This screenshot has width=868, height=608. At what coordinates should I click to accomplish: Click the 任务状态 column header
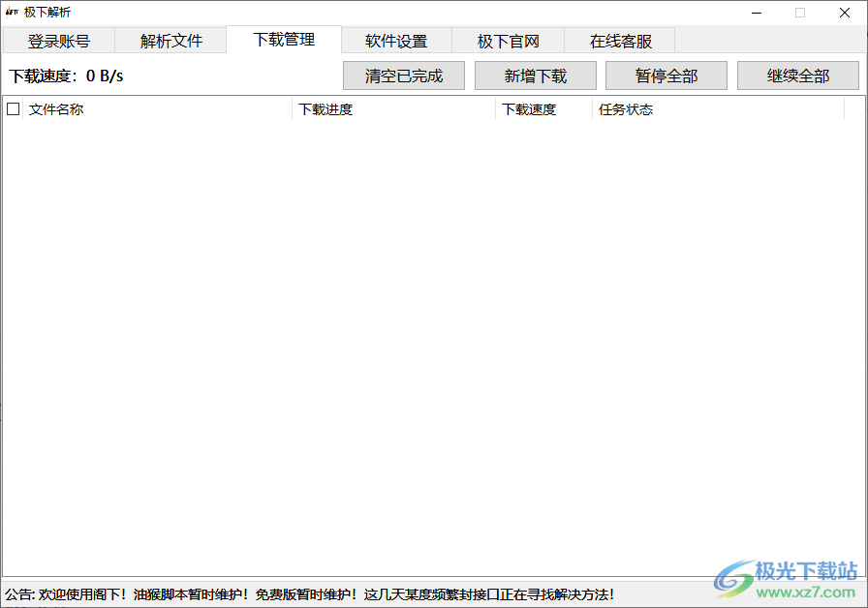coord(718,109)
